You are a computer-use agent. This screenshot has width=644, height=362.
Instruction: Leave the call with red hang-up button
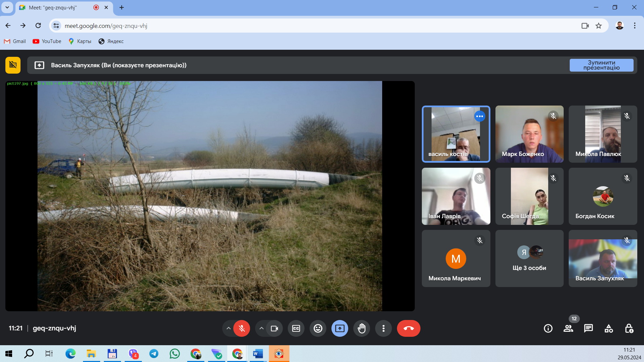(408, 328)
